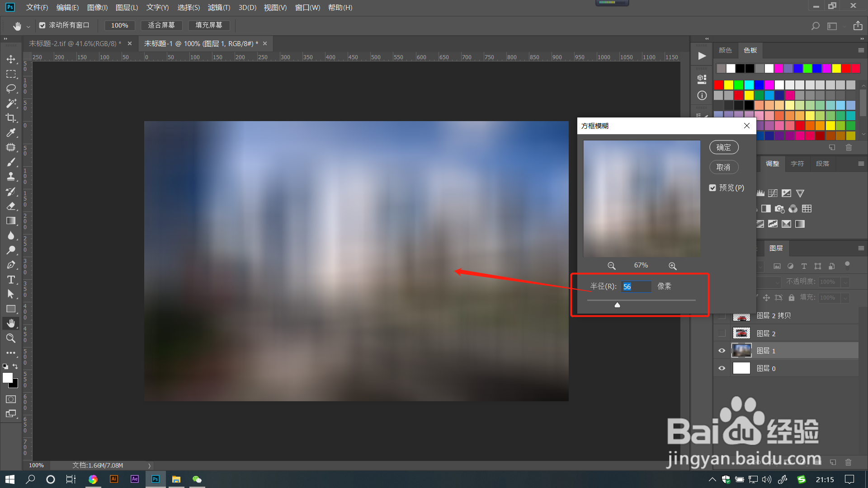This screenshot has width=868, height=488.
Task: Expand status bar info arrow
Action: coord(149,465)
